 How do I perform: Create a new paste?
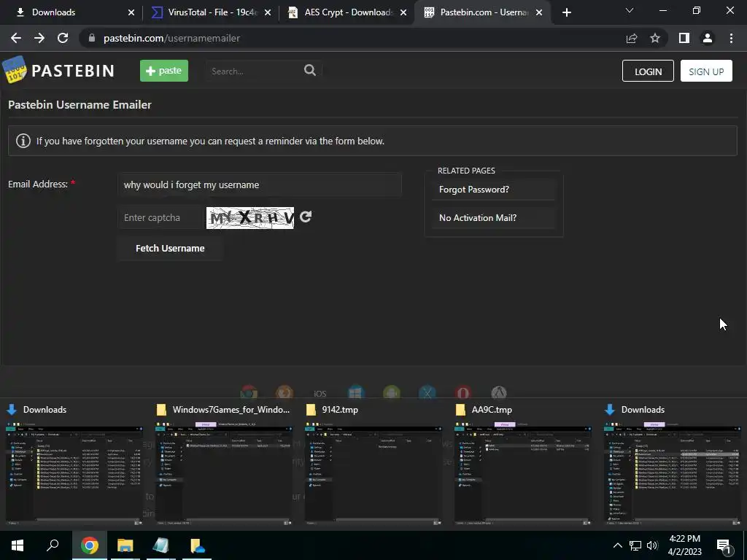coord(164,71)
